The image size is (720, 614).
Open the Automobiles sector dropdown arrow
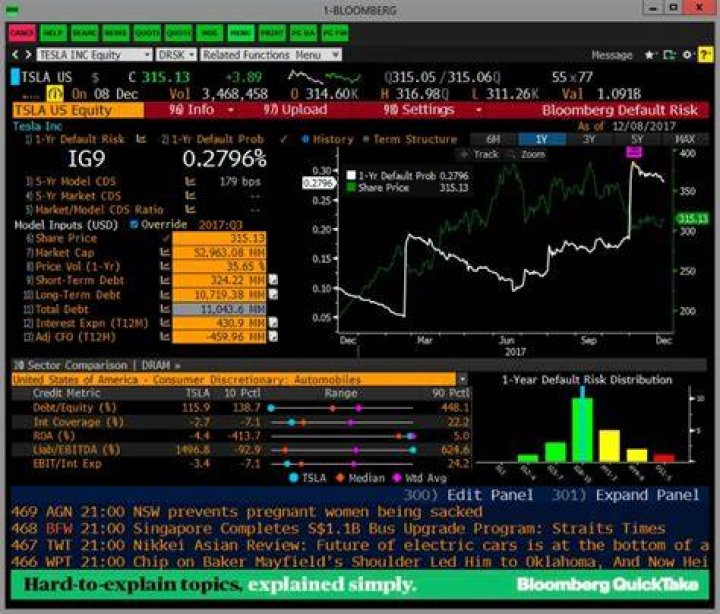coord(462,379)
